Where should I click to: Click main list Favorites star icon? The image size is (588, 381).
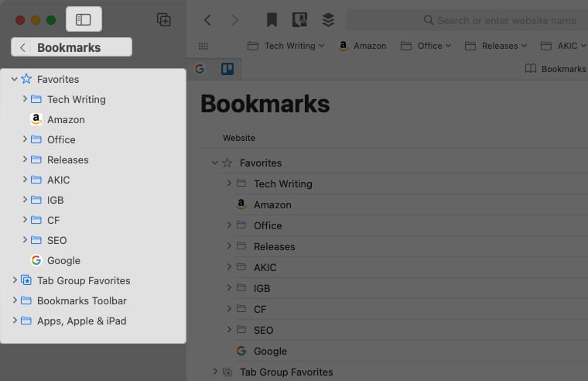coord(227,163)
